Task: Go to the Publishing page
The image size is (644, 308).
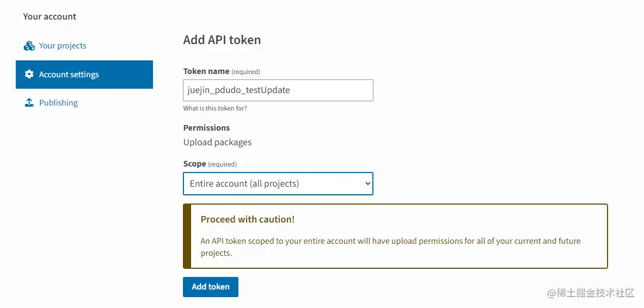Action: pyautogui.click(x=58, y=103)
